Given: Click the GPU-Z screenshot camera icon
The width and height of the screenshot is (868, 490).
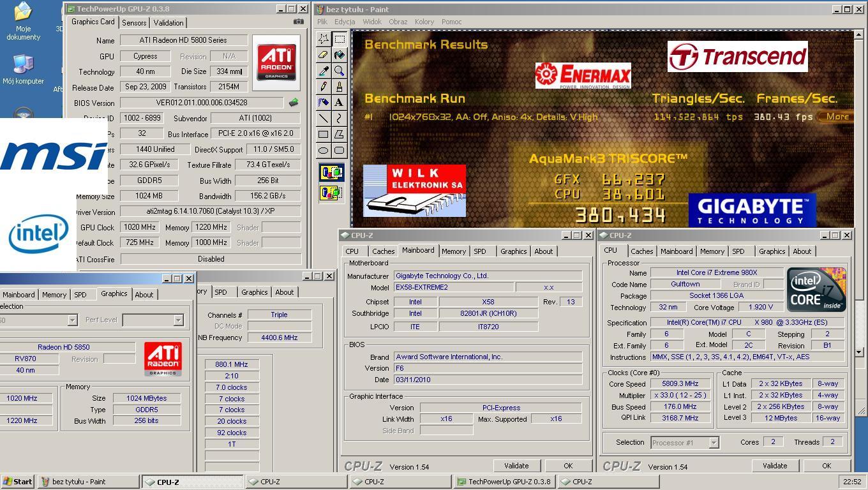Looking at the screenshot, I should click(298, 22).
